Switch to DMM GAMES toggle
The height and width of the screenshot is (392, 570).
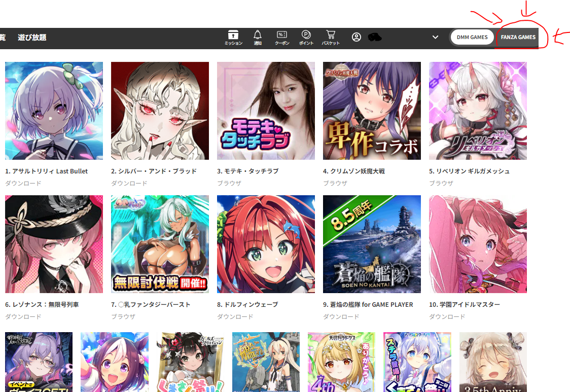point(472,37)
